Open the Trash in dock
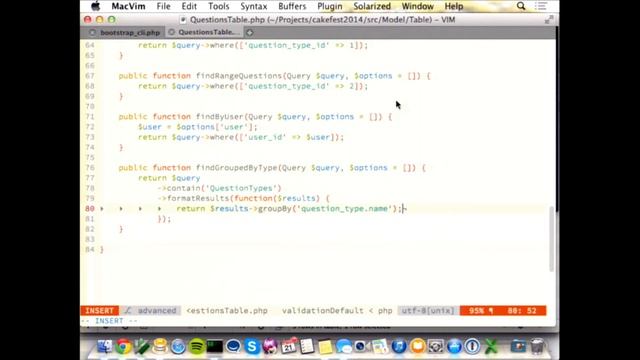640x360 pixels. click(x=538, y=346)
